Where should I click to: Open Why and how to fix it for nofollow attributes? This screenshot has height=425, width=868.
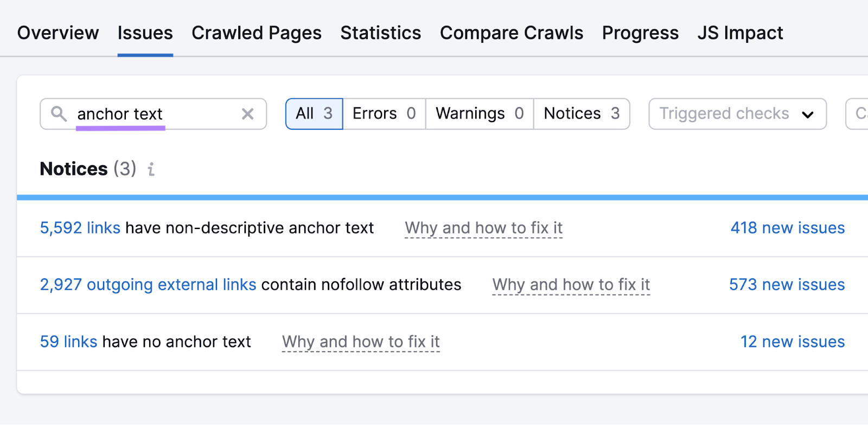[571, 285]
